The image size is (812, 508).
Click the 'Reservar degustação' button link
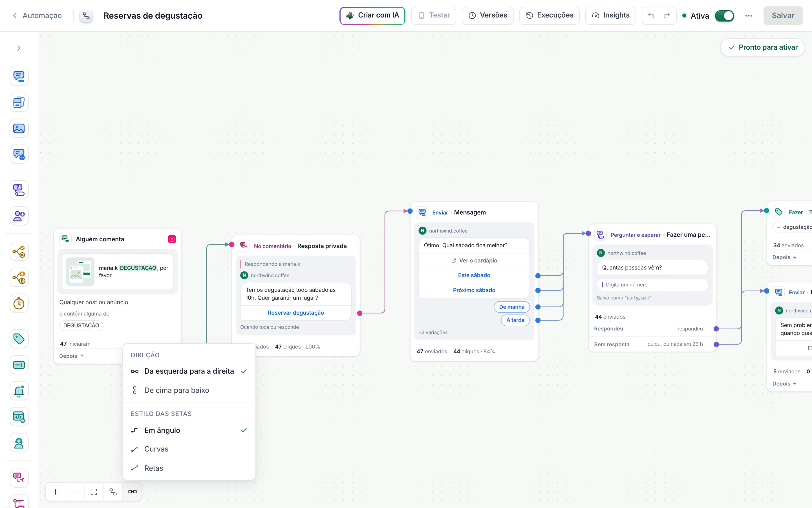pos(295,313)
